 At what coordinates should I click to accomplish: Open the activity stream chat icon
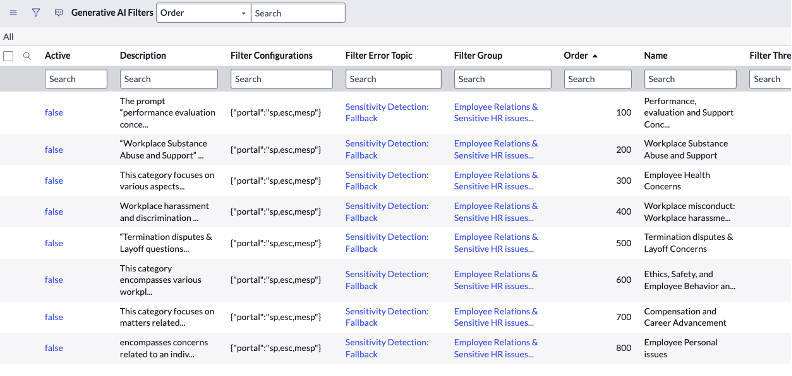tap(59, 13)
